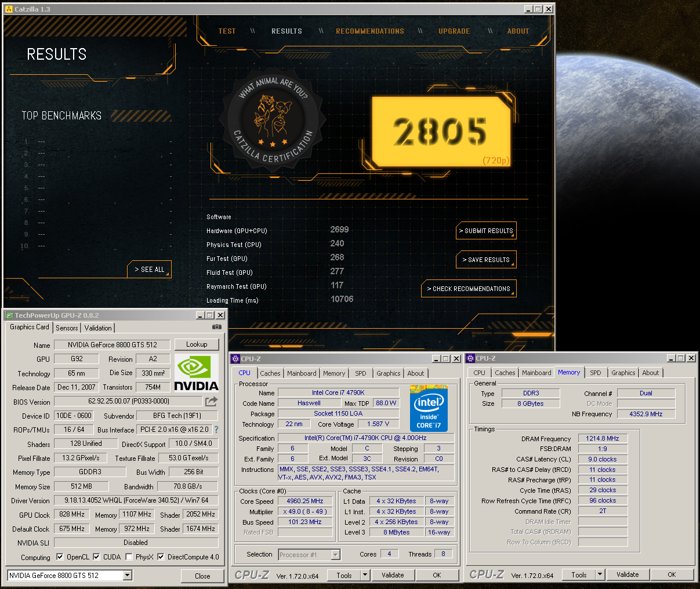Click the GPU-Z title bar app icon
The image size is (700, 589).
pos(9,315)
